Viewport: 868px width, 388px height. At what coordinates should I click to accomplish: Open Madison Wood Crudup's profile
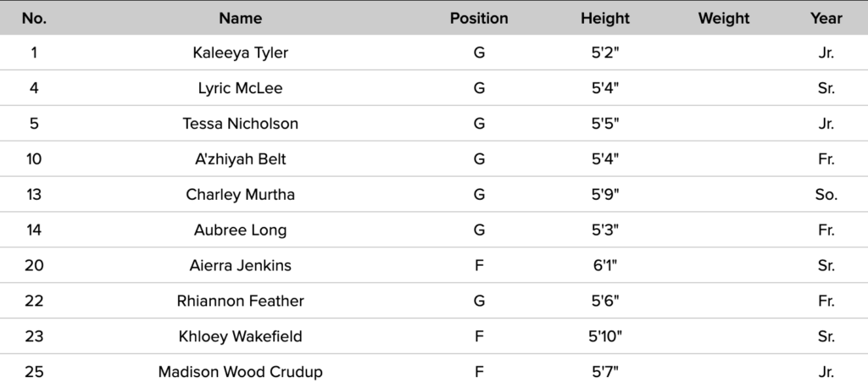[x=241, y=372]
